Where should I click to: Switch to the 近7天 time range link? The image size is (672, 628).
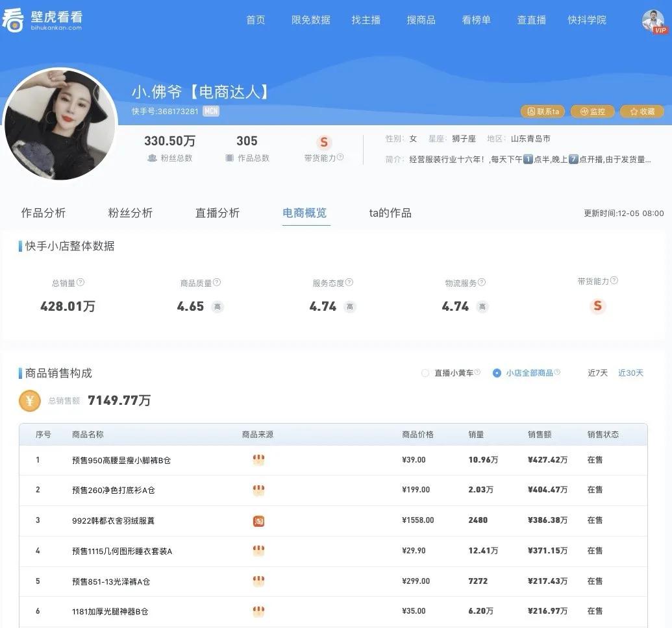597,373
